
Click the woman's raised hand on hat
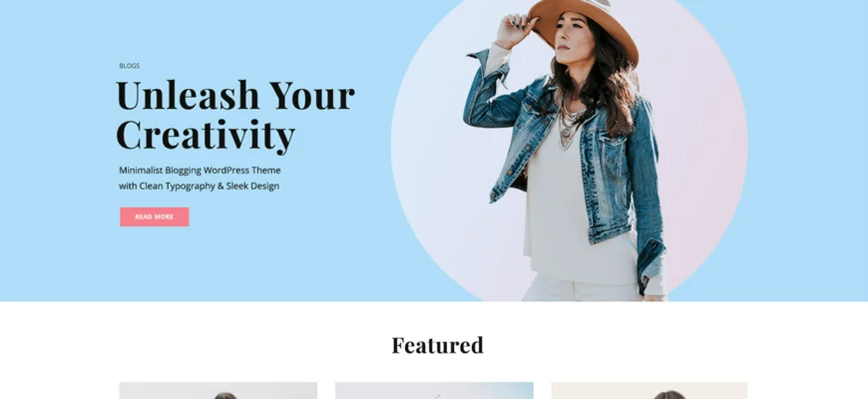[513, 31]
